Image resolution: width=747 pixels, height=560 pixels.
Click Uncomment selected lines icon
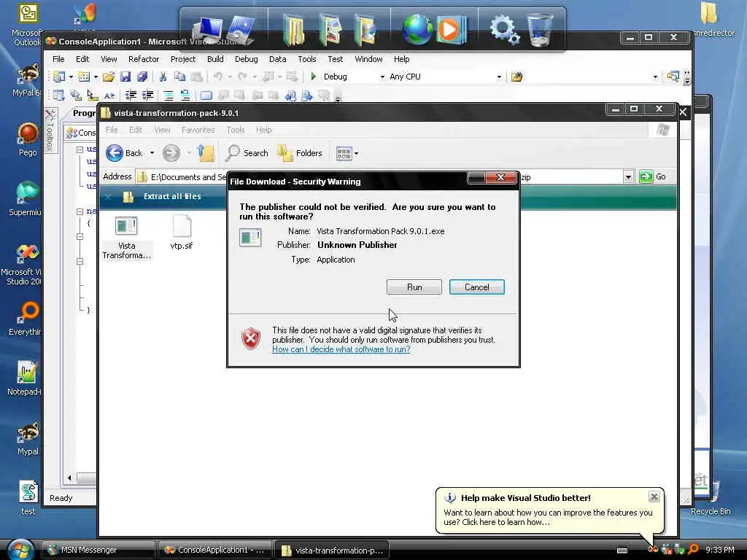(x=185, y=96)
